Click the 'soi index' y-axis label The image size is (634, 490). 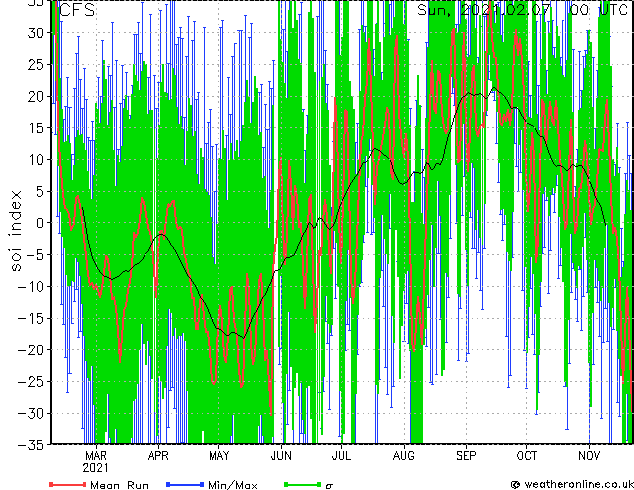click(15, 231)
